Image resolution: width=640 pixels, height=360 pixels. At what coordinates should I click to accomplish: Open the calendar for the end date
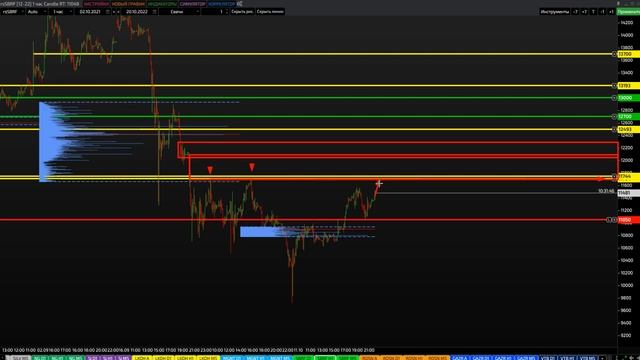click(155, 12)
